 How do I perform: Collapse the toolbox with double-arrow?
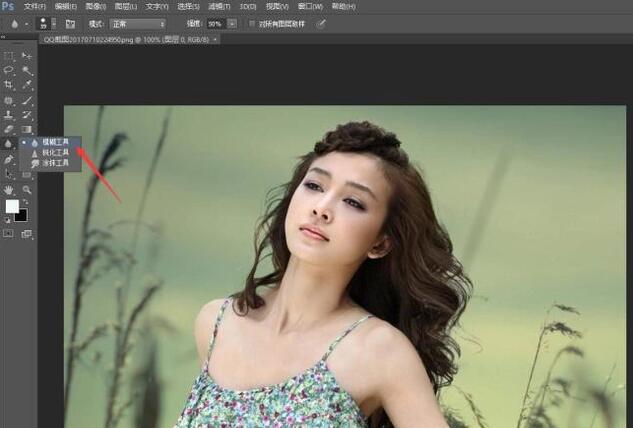coord(3,37)
